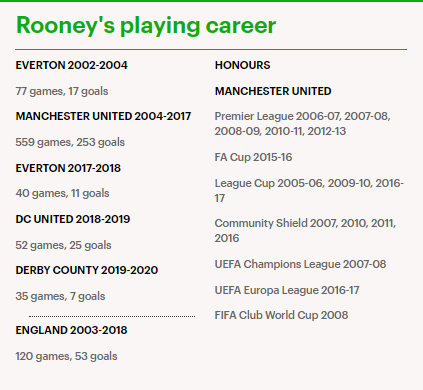Click the "559 games, 253 goals" text

tap(70, 142)
